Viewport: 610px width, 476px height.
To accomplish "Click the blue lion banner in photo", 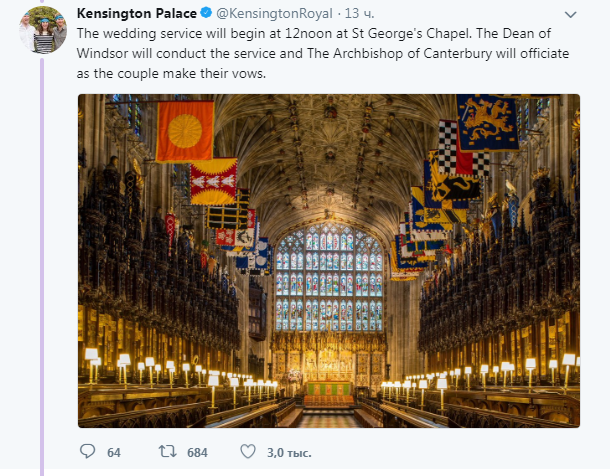I will (487, 122).
